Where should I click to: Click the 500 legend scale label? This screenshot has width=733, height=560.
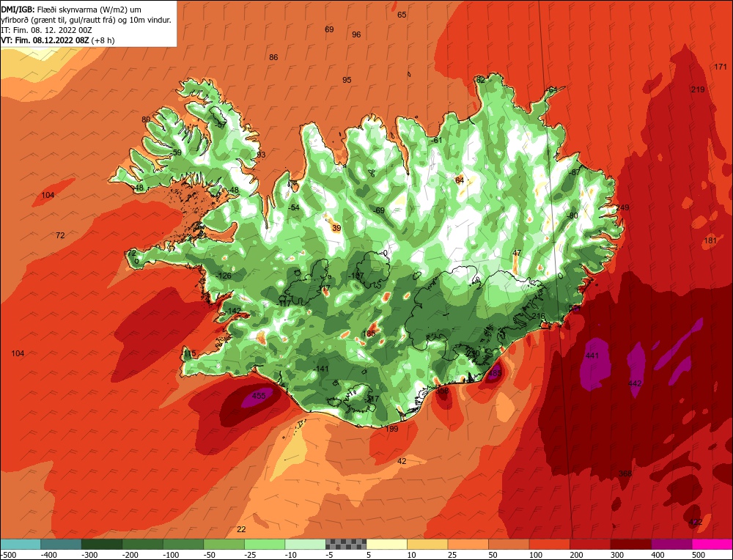[699, 555]
